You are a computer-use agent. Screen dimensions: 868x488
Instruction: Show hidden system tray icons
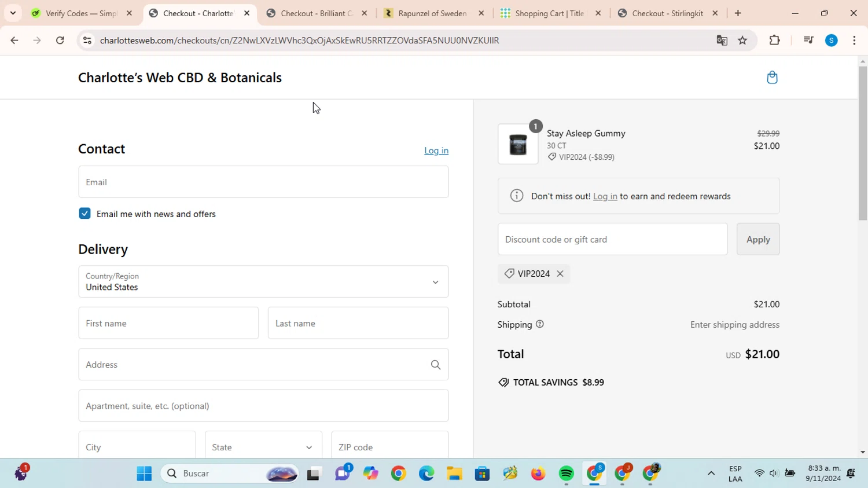tap(711, 474)
